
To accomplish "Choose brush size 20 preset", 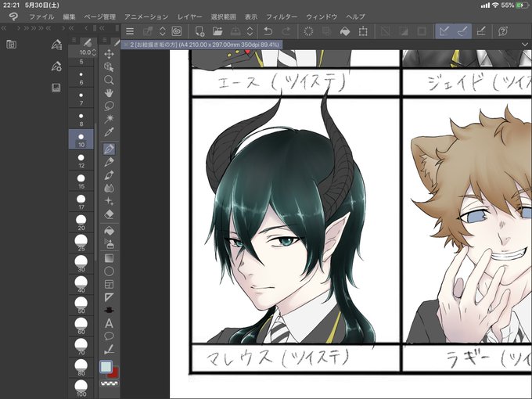I will 81,222.
